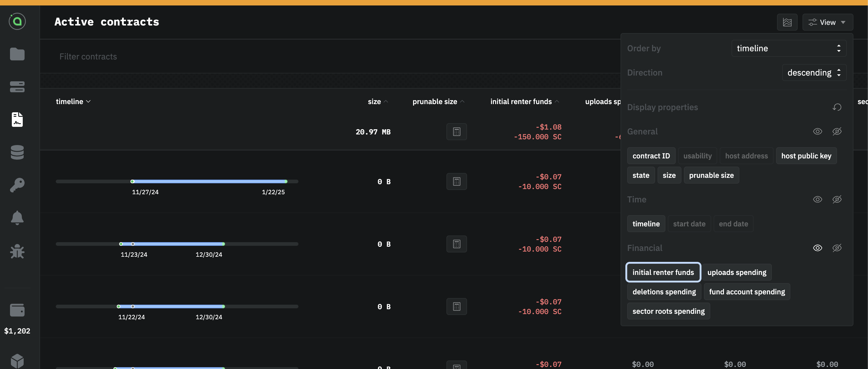Toggle the host public key property
Image resolution: width=868 pixels, height=369 pixels.
coord(806,156)
